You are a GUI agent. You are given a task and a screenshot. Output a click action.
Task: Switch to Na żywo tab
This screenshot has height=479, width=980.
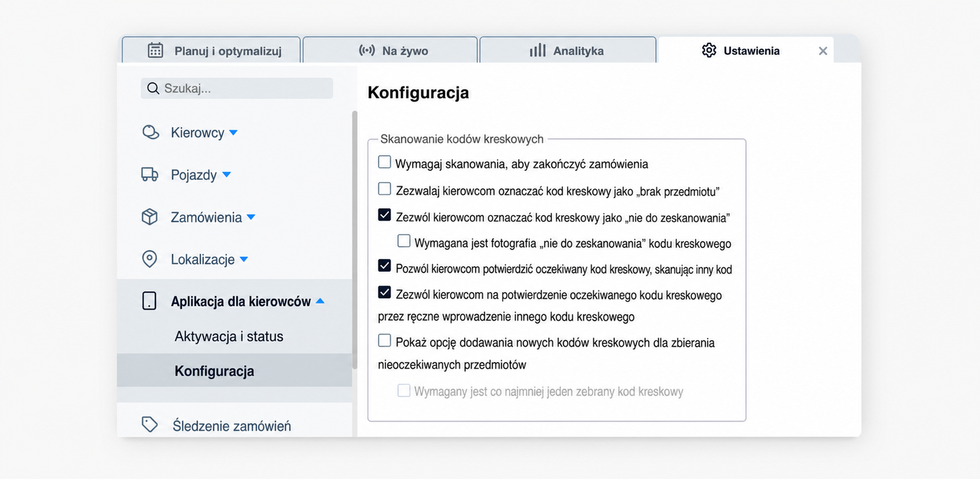coord(391,50)
